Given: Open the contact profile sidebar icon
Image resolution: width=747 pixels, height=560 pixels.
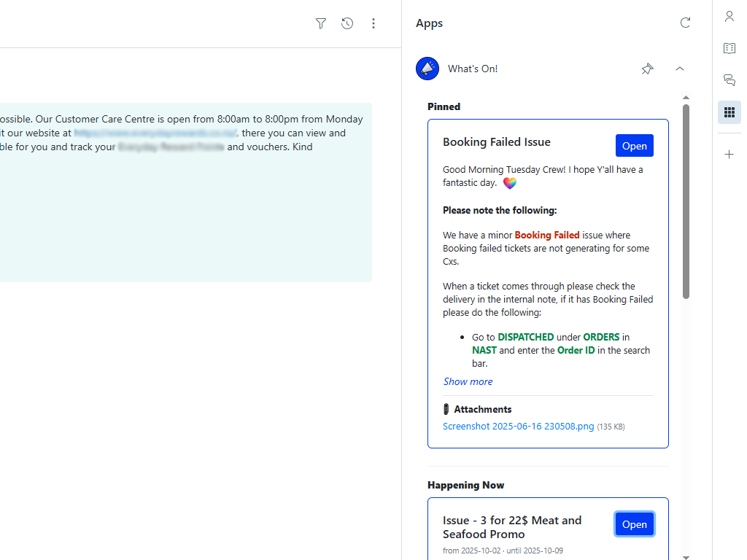Looking at the screenshot, I should click(x=729, y=16).
